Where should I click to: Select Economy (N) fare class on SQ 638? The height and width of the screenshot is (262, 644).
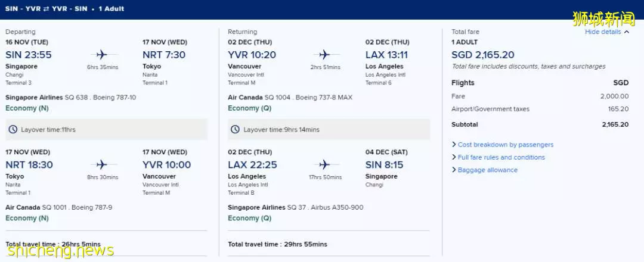coord(27,108)
